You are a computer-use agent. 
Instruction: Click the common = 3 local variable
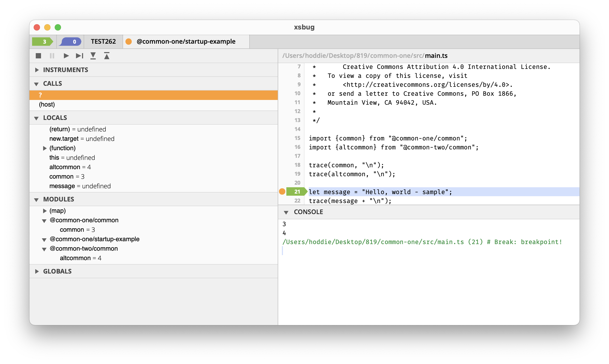coord(67,176)
